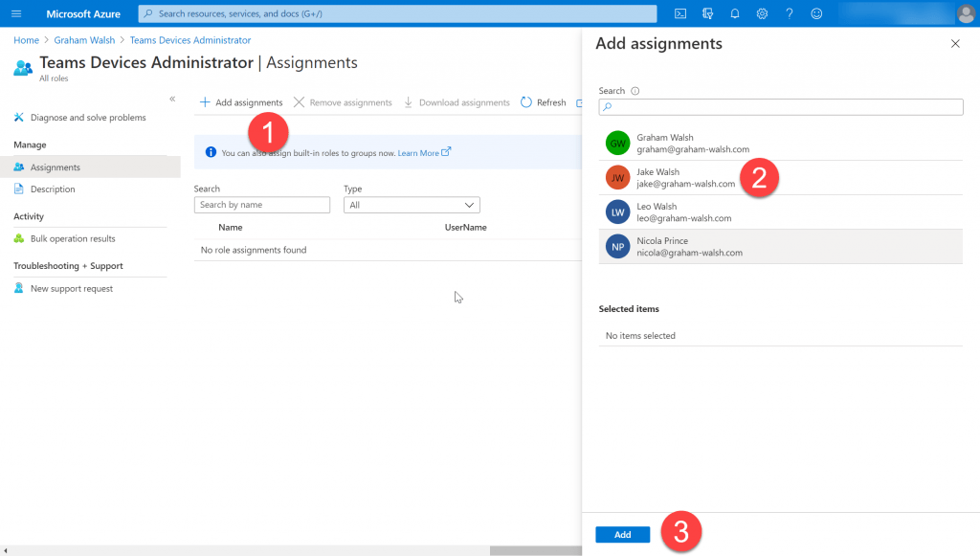This screenshot has width=980, height=556.
Task: Click the Search info icon in Add assignments
Action: coord(635,91)
